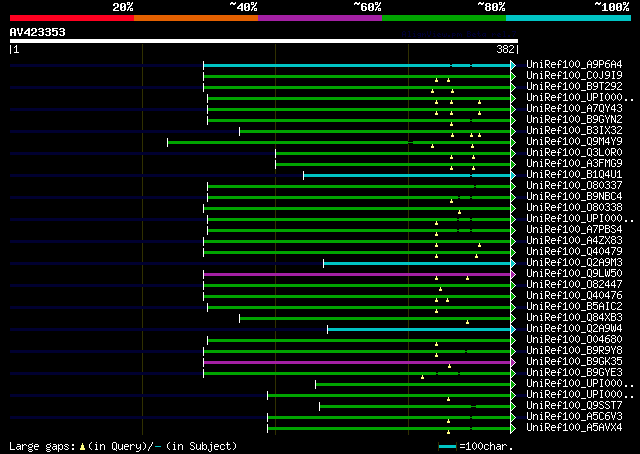Click the yellow query-gap marker in the legend
The height and width of the screenshot is (454, 640).
[82, 447]
